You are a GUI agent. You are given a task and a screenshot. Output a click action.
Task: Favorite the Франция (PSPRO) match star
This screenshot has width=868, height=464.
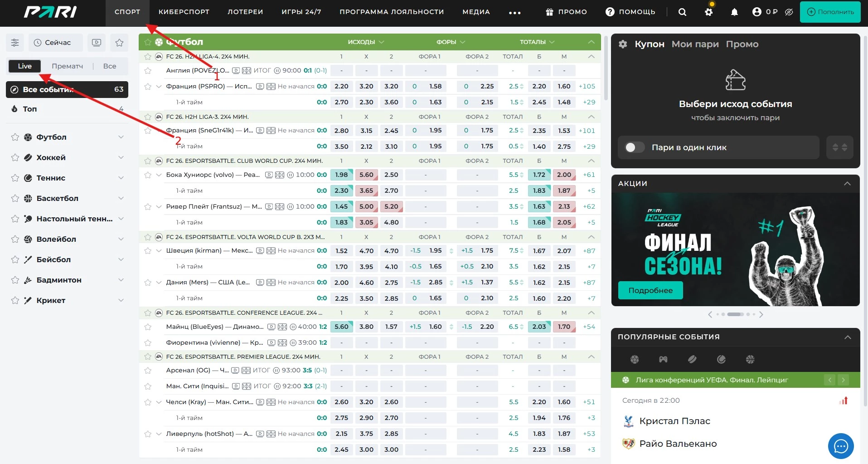pyautogui.click(x=148, y=87)
